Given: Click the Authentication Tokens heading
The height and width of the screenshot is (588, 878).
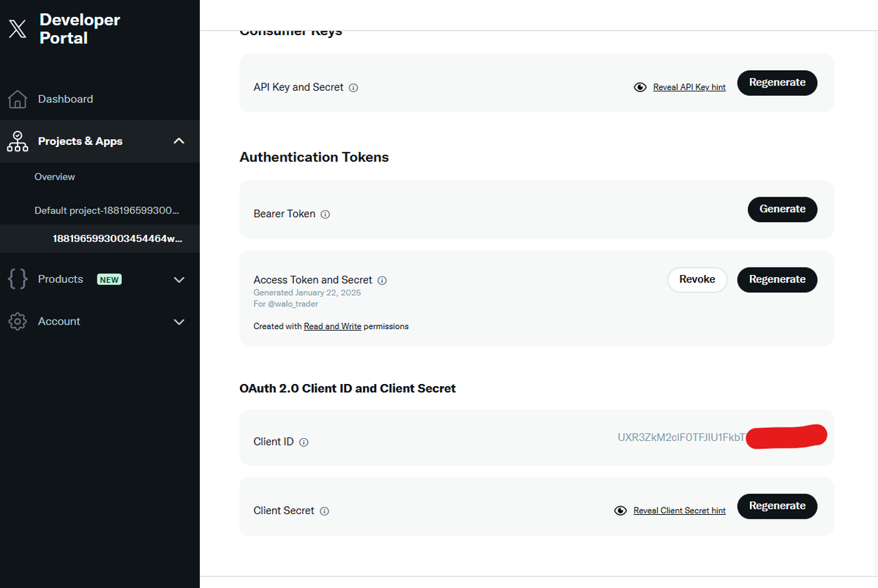Looking at the screenshot, I should [x=315, y=157].
